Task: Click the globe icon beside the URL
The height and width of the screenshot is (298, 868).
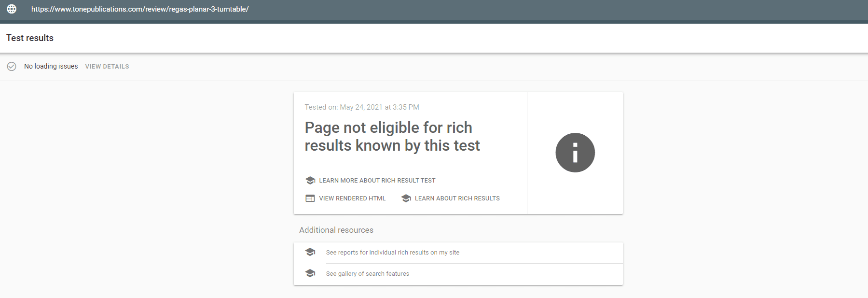Action: click(x=12, y=9)
